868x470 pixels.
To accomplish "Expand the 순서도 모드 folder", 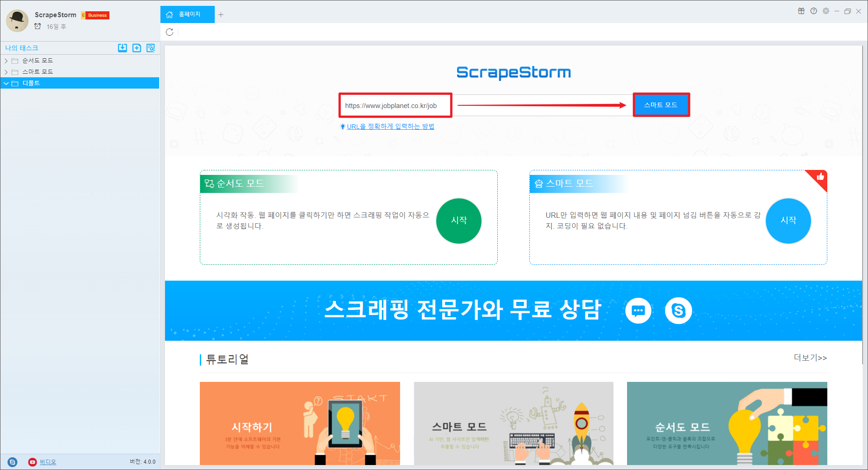I will (x=6, y=61).
